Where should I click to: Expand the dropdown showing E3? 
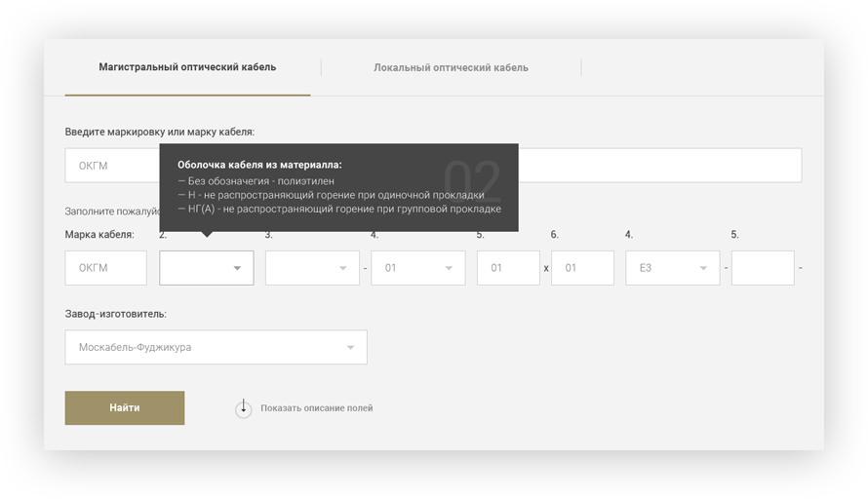(x=672, y=268)
